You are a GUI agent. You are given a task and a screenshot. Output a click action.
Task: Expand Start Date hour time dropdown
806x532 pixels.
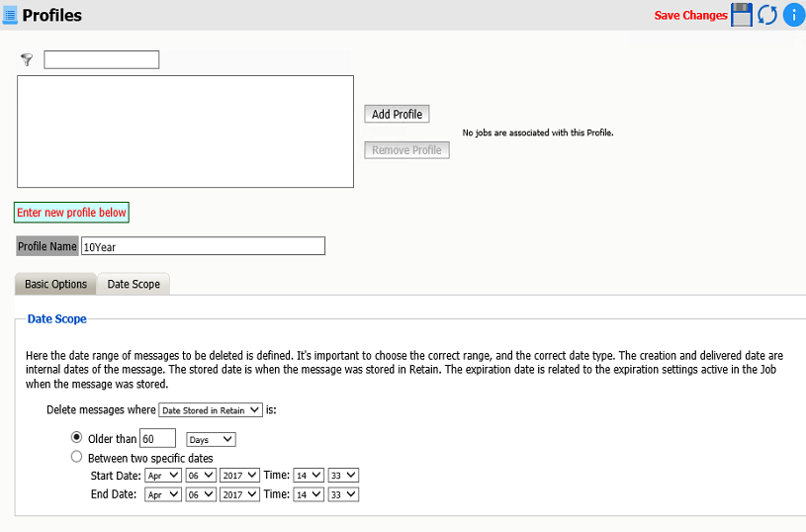pos(309,476)
